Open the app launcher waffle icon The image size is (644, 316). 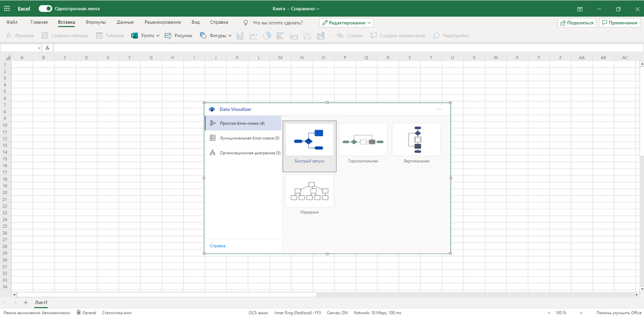[x=6, y=8]
